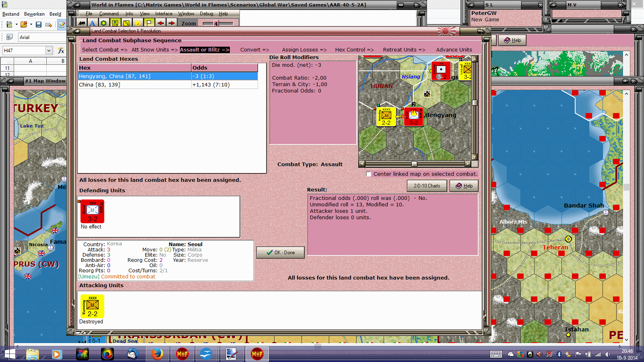The height and width of the screenshot is (362, 644).
Task: Open the cell reference H47 dropdown
Action: point(49,50)
